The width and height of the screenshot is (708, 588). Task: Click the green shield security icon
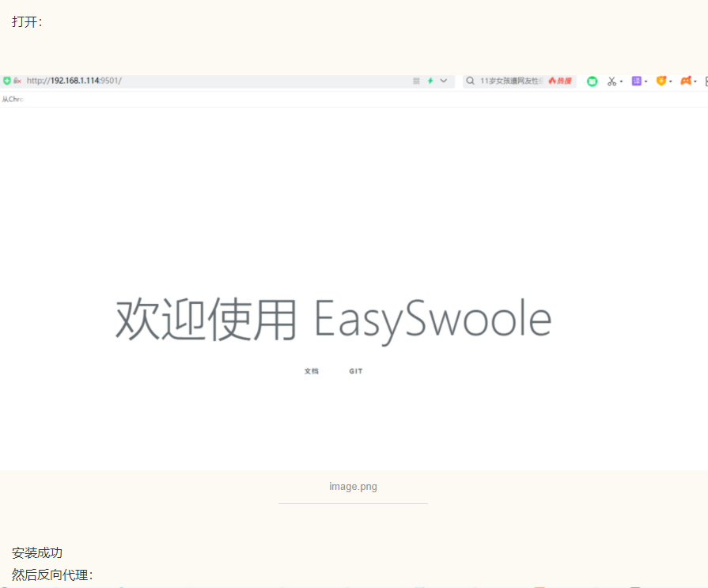point(7,81)
